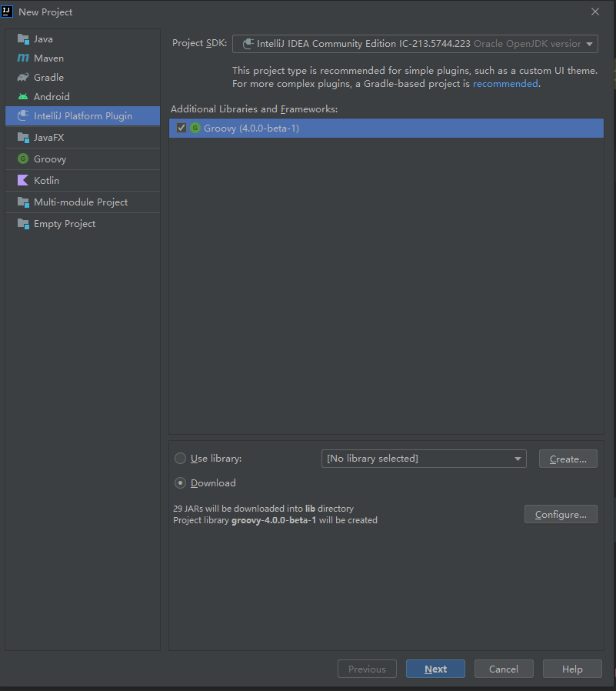This screenshot has width=616, height=691.
Task: Click the Configure... button
Action: point(561,514)
